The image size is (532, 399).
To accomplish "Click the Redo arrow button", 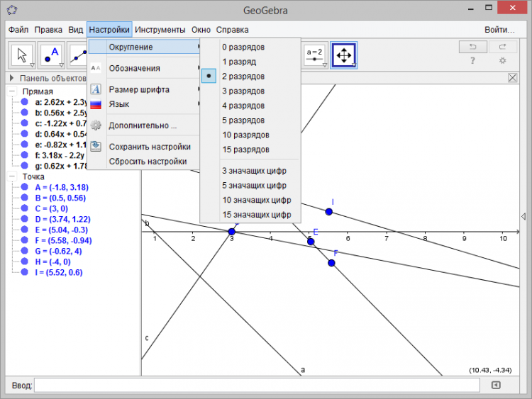I will pyautogui.click(x=502, y=47).
